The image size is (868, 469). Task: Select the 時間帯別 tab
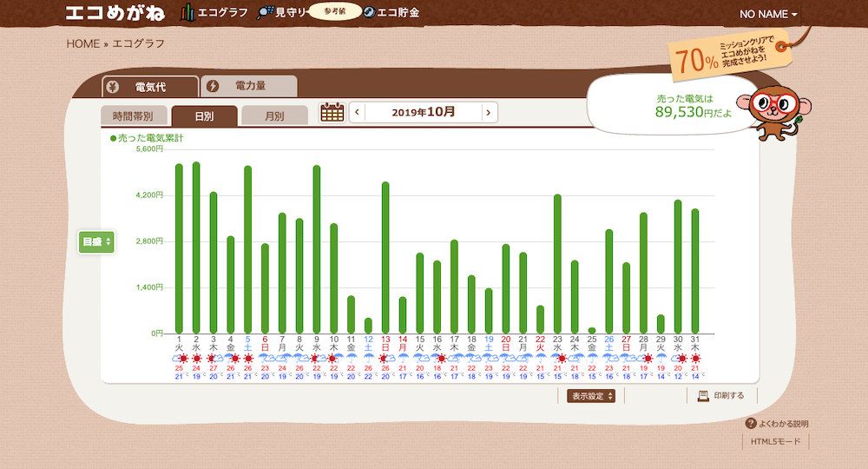133,116
